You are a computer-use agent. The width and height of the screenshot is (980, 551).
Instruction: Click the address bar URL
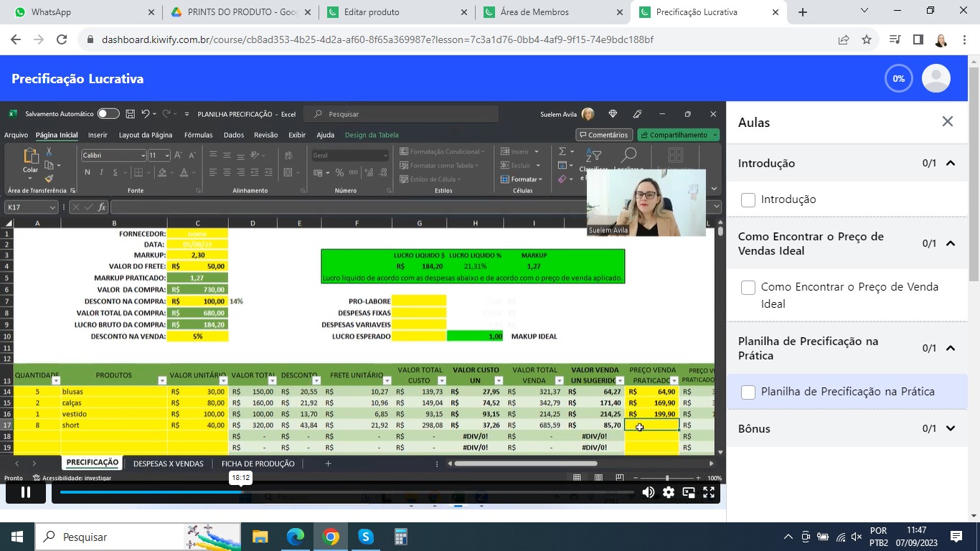point(377,39)
